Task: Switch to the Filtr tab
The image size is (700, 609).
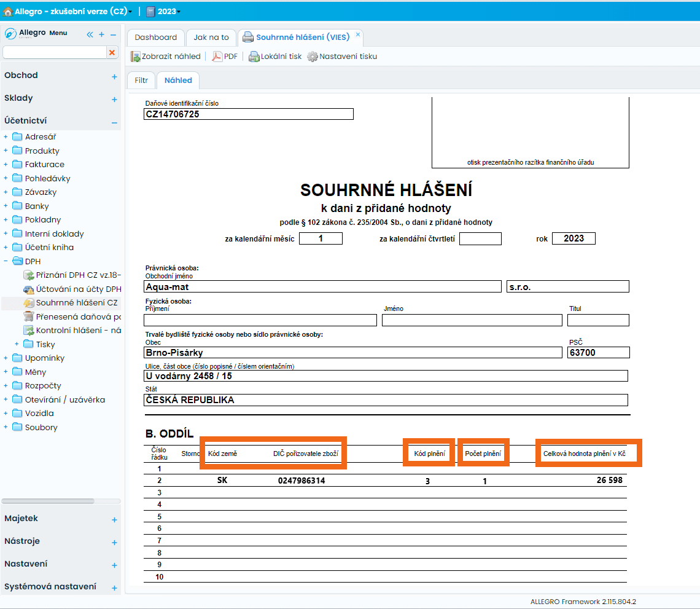Action: click(141, 81)
